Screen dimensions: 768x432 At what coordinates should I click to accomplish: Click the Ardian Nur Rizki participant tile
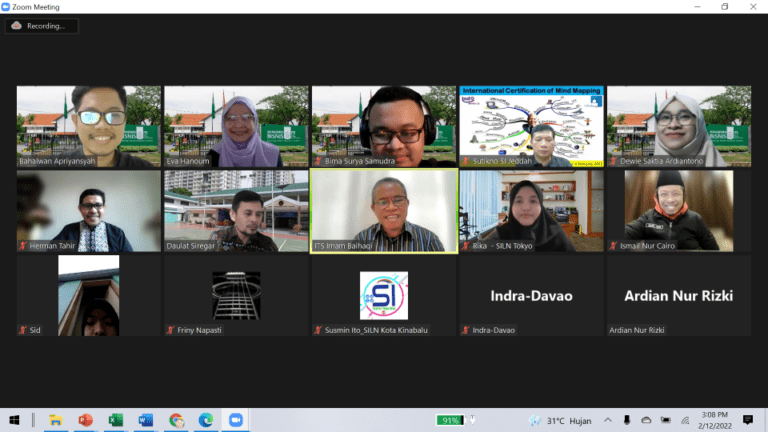click(x=678, y=295)
